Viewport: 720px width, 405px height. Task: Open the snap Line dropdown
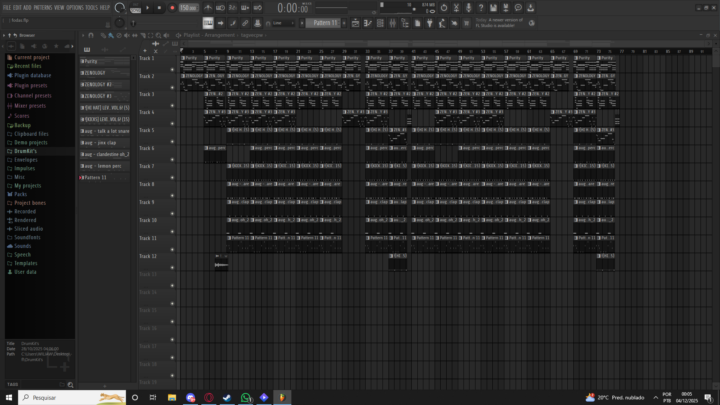pyautogui.click(x=282, y=22)
